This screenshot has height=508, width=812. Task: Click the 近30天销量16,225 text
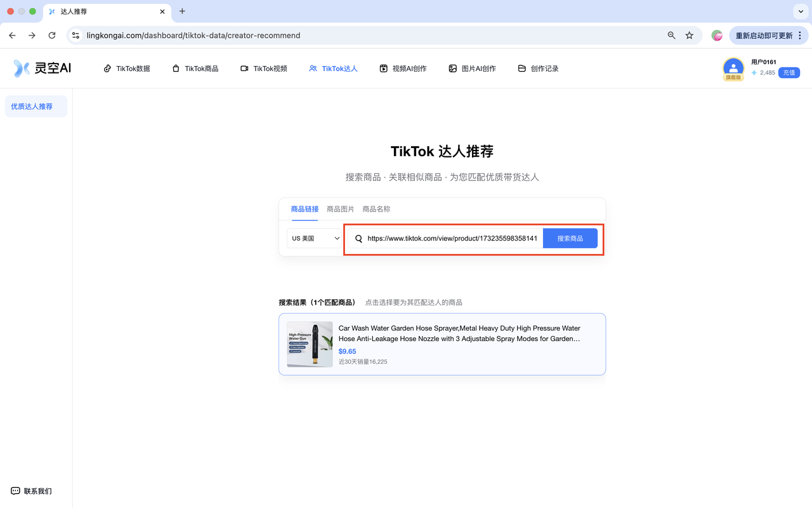click(x=363, y=361)
